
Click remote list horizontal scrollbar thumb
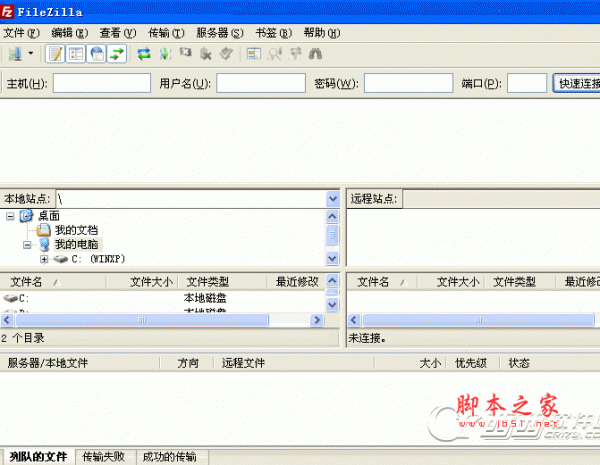(x=478, y=320)
